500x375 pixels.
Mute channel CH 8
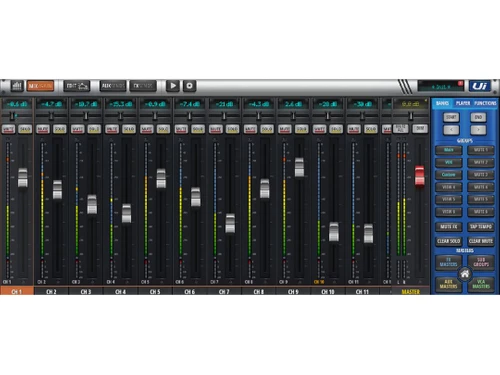(250, 129)
